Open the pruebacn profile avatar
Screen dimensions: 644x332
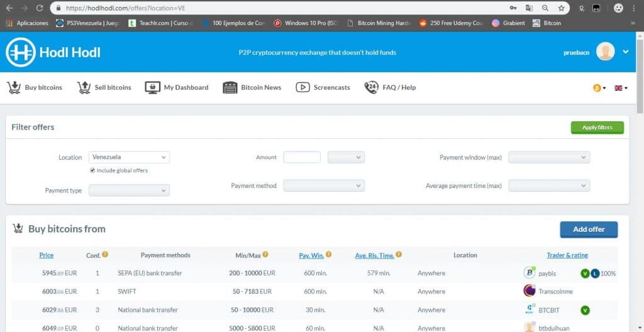(606, 52)
